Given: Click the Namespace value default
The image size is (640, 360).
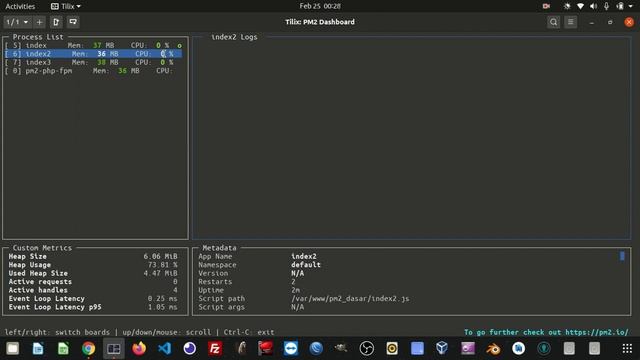Looking at the screenshot, I should [x=306, y=265].
